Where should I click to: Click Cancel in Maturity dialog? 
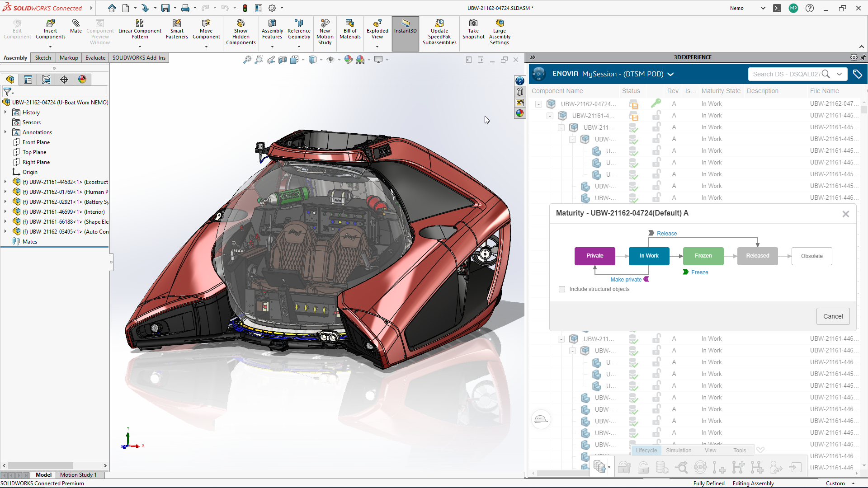coord(833,316)
